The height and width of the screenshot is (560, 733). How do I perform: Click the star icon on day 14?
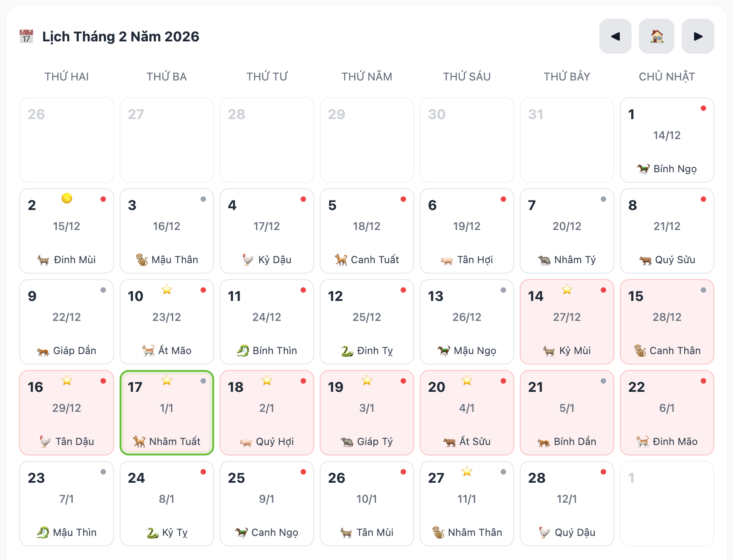coord(567,289)
